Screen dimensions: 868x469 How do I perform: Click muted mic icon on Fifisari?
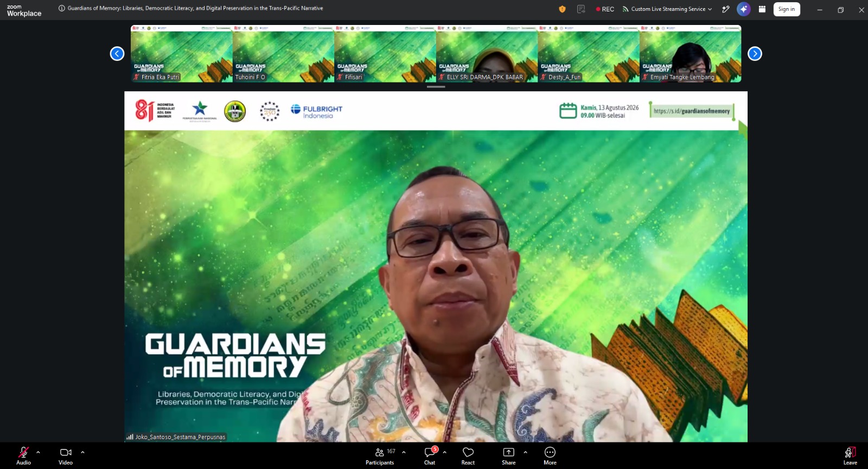point(340,77)
